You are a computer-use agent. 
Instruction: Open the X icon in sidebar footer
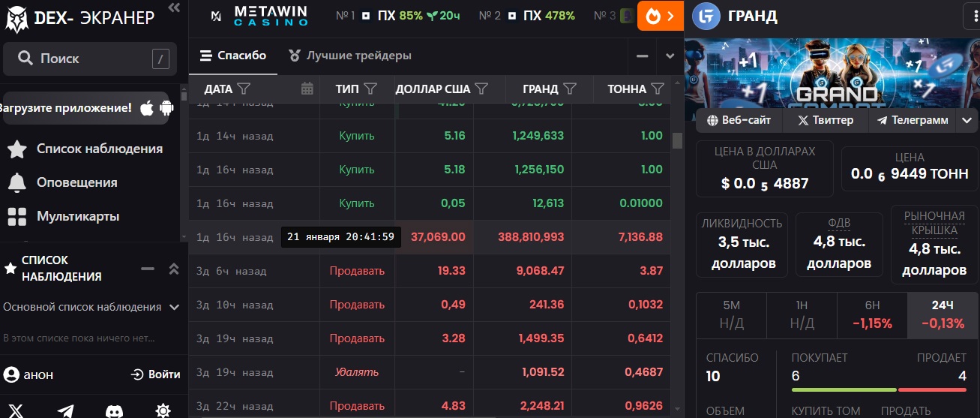(16, 410)
